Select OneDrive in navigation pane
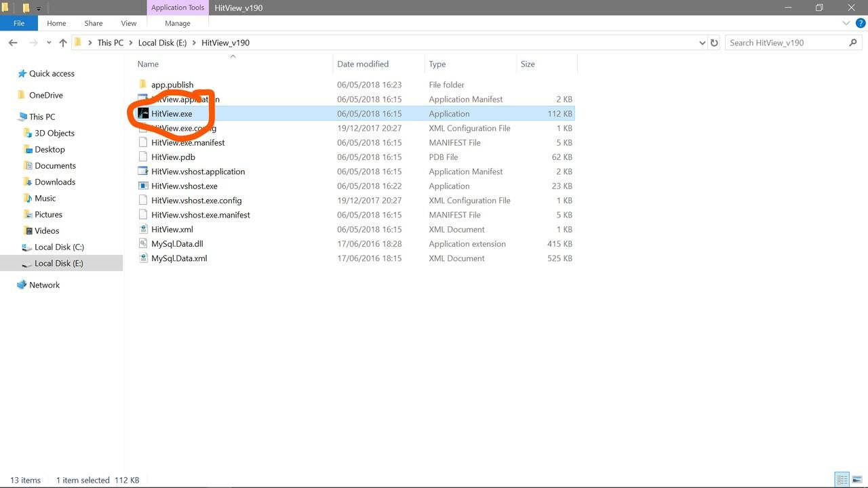The width and height of the screenshot is (868, 488). 46,96
